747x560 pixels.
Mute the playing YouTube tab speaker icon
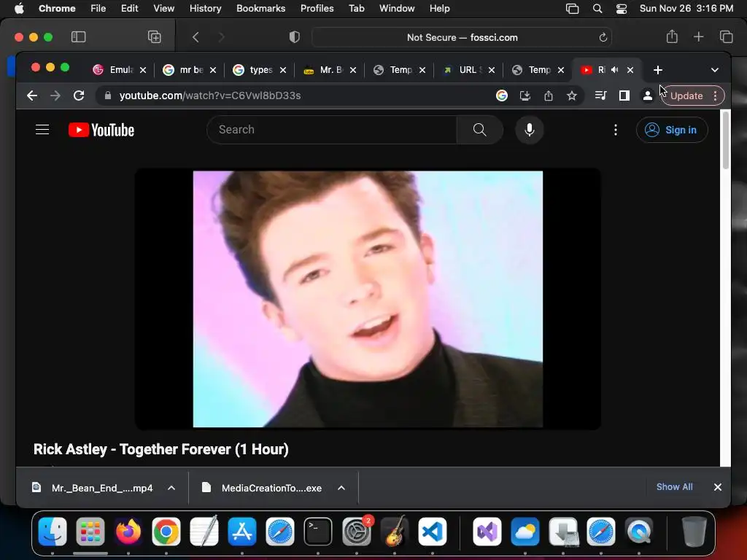tap(614, 70)
